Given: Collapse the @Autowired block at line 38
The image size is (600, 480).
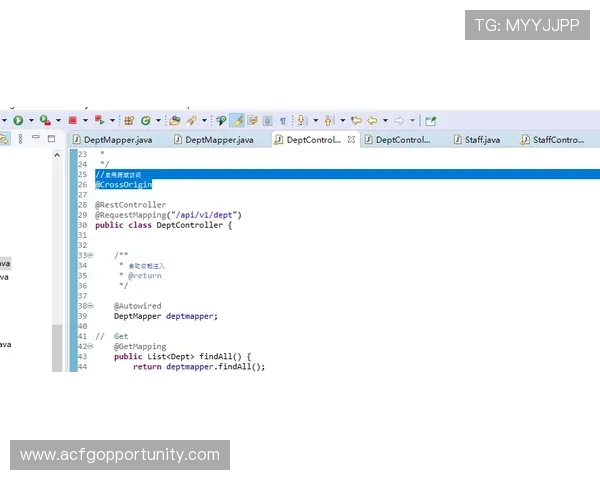Looking at the screenshot, I should 89,306.
